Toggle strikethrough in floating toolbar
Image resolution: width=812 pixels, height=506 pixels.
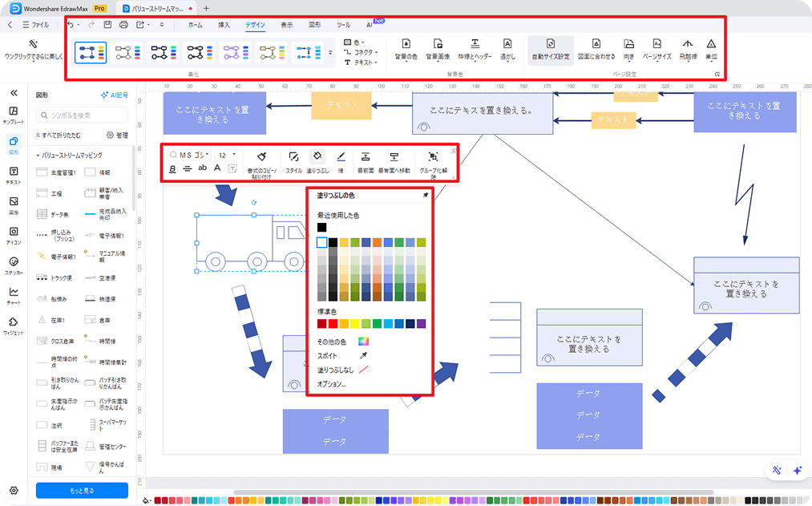click(x=187, y=168)
